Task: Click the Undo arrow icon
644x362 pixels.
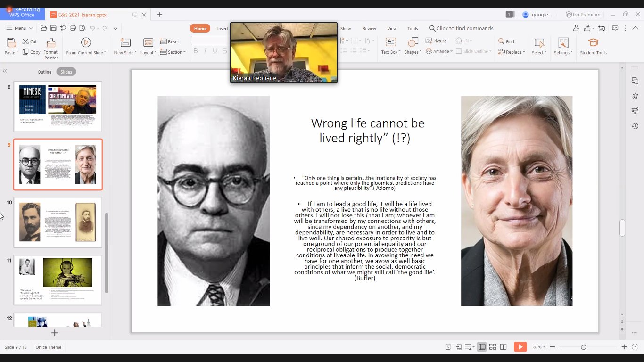Action: 92,28
